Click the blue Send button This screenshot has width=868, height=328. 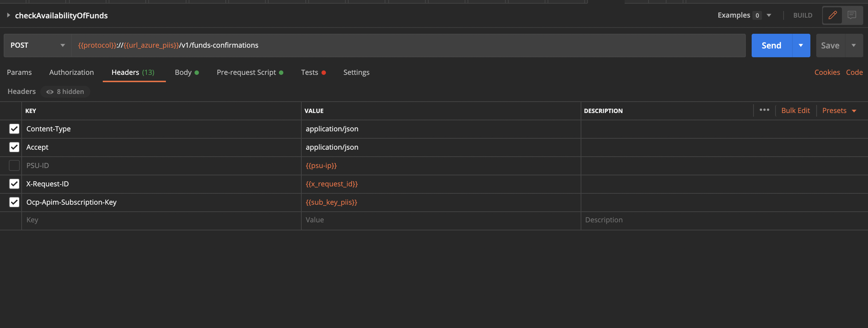[x=771, y=45]
